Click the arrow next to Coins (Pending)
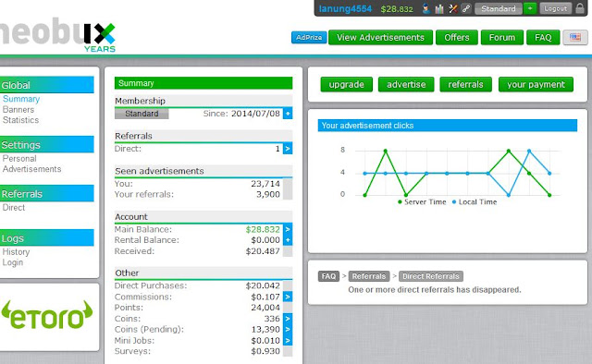The height and width of the screenshot is (364, 592). coord(288,329)
